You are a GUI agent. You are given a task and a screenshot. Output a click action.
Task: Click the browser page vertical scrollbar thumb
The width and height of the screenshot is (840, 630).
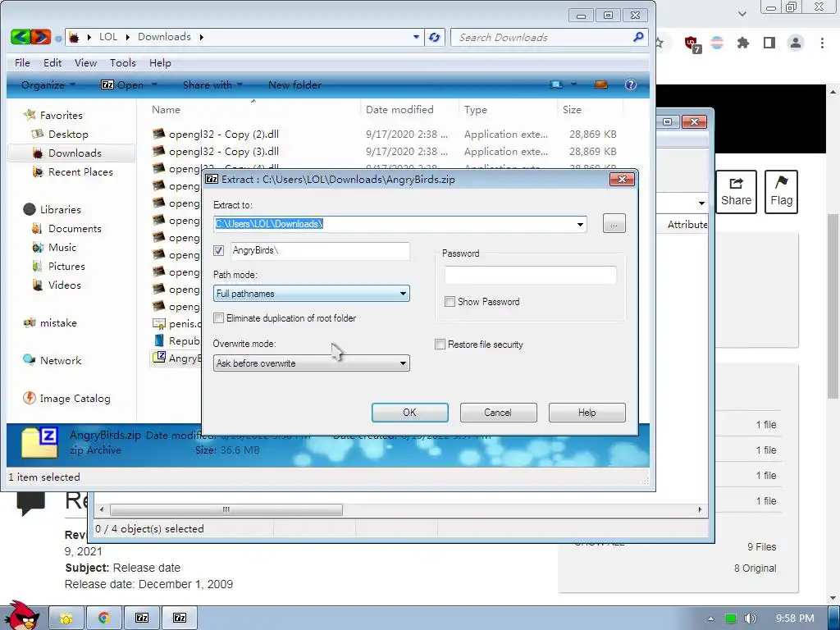(x=833, y=305)
